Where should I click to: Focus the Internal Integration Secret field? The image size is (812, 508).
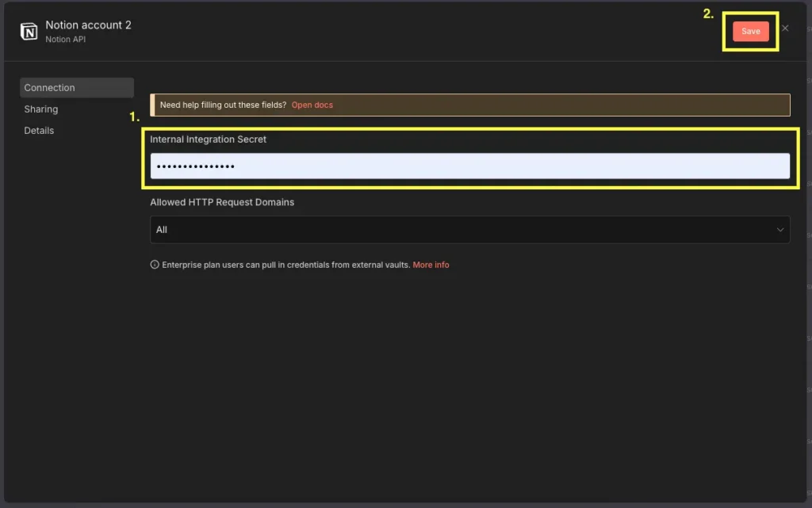(469, 166)
